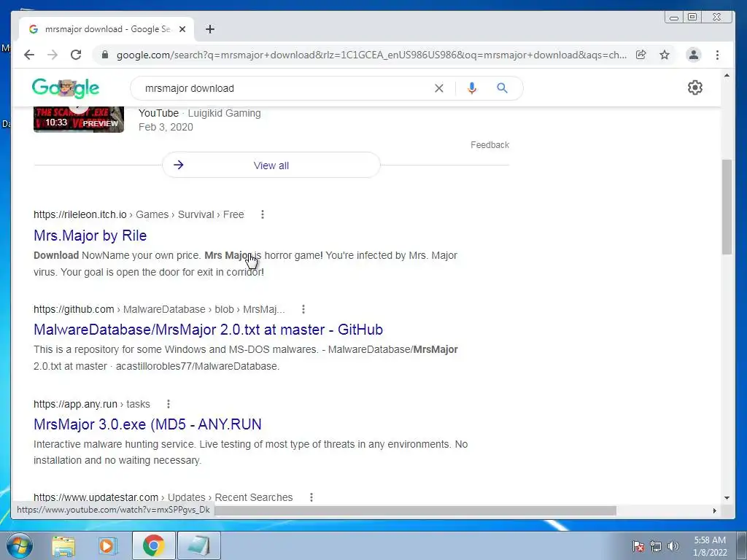The image size is (747, 560).
Task: Open MalwareDatabase/MrsMajor 2.0.txt GitHub link
Action: [208, 330]
